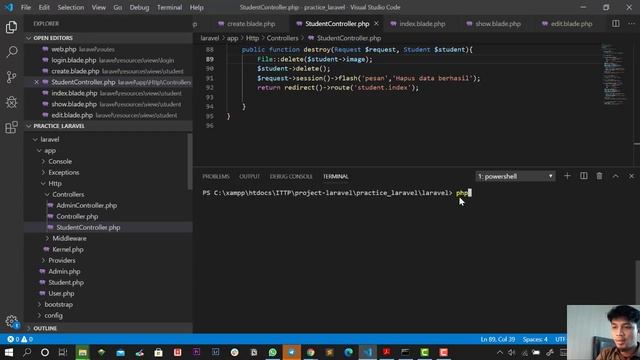Switch to Problems panel tab

pos(216,176)
